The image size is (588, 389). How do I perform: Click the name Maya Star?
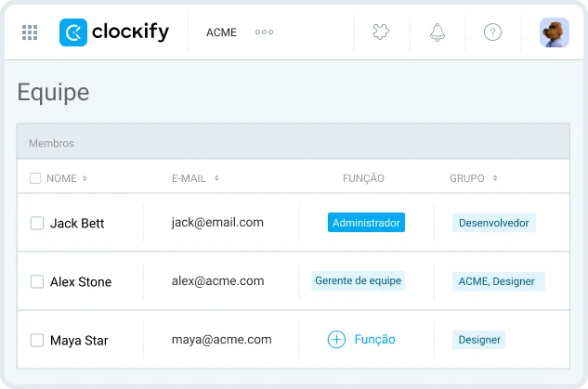coord(79,341)
